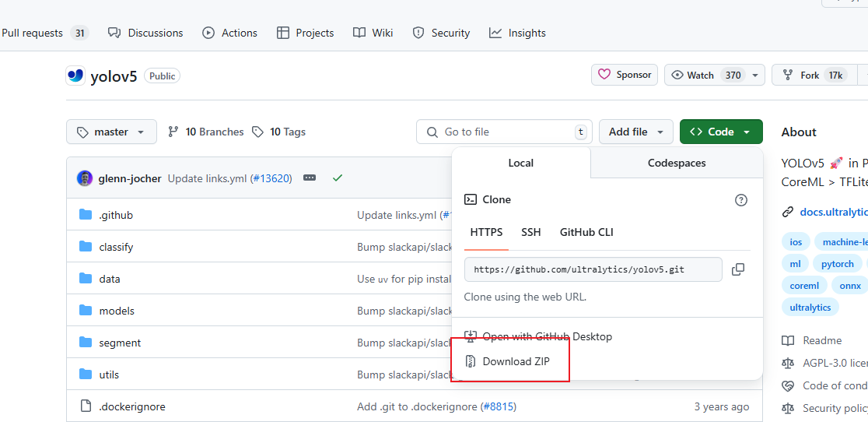
Task: Select the HTTPS clone option
Action: coord(486,232)
